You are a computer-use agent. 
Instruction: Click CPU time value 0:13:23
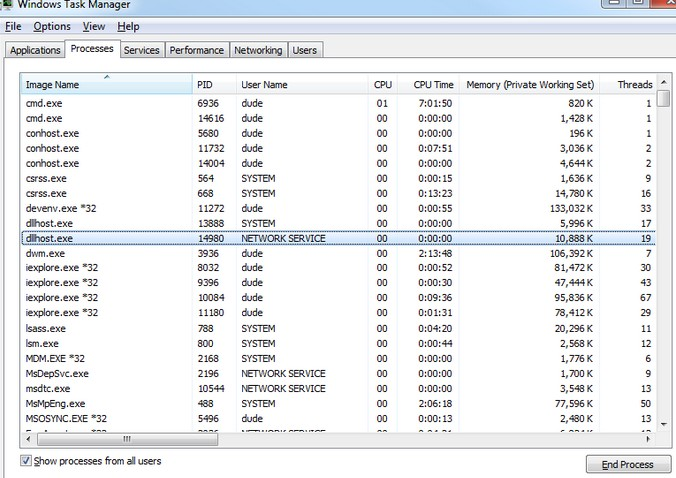point(435,194)
